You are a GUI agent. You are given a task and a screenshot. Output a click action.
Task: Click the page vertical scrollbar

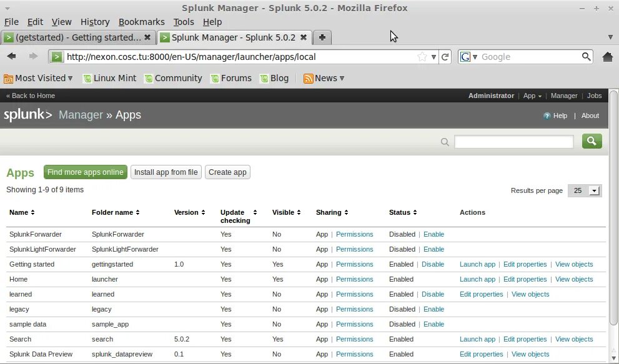(613, 209)
